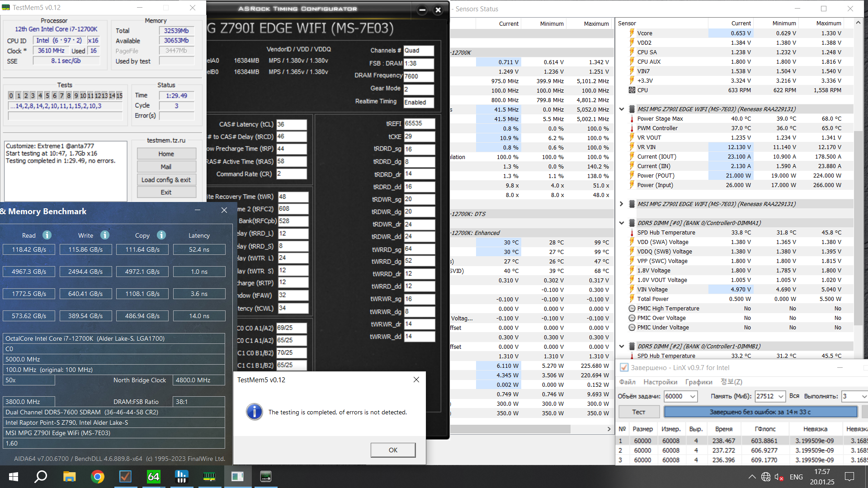Click the muted volume tray icon
Viewport: 868px width, 488px height.
coord(778,477)
